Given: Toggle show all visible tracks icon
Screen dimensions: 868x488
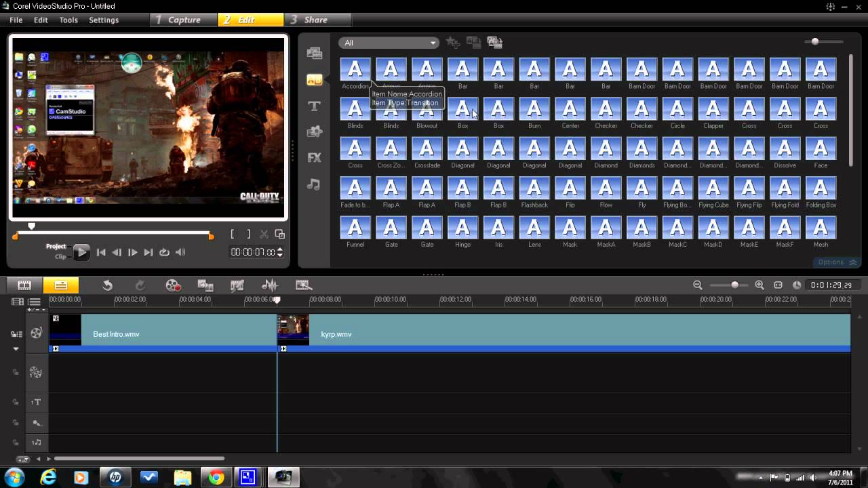Looking at the screenshot, I should point(34,302).
